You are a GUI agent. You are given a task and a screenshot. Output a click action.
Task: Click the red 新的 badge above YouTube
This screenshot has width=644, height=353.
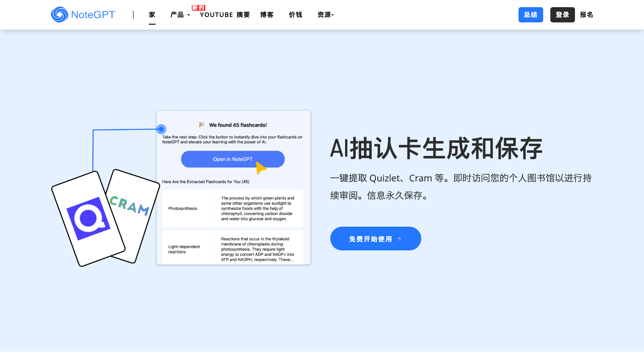point(198,8)
